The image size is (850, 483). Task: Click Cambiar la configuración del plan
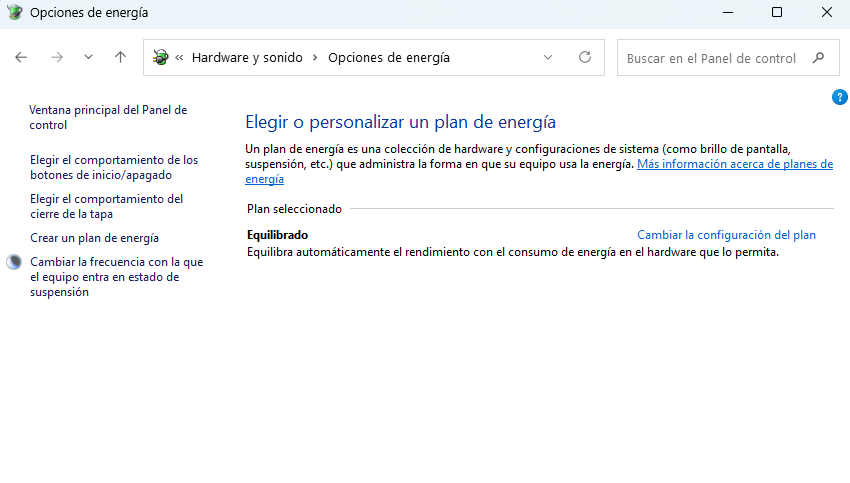click(x=726, y=235)
